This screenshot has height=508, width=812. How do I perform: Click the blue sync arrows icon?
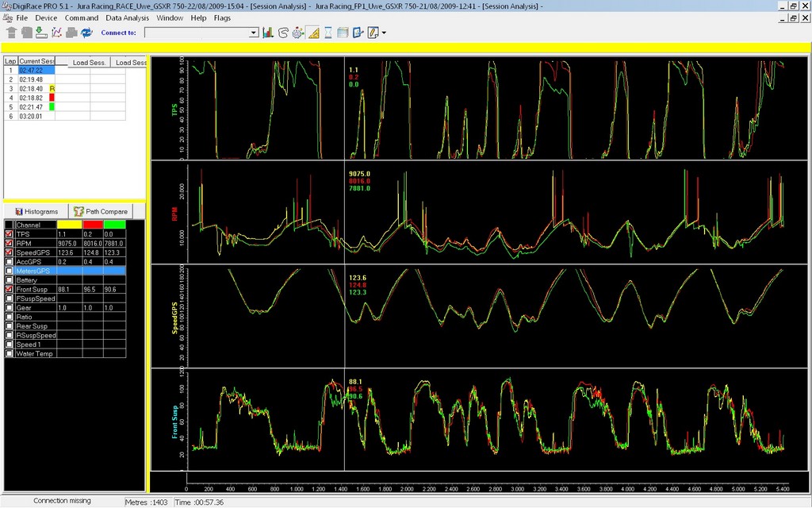coord(86,33)
